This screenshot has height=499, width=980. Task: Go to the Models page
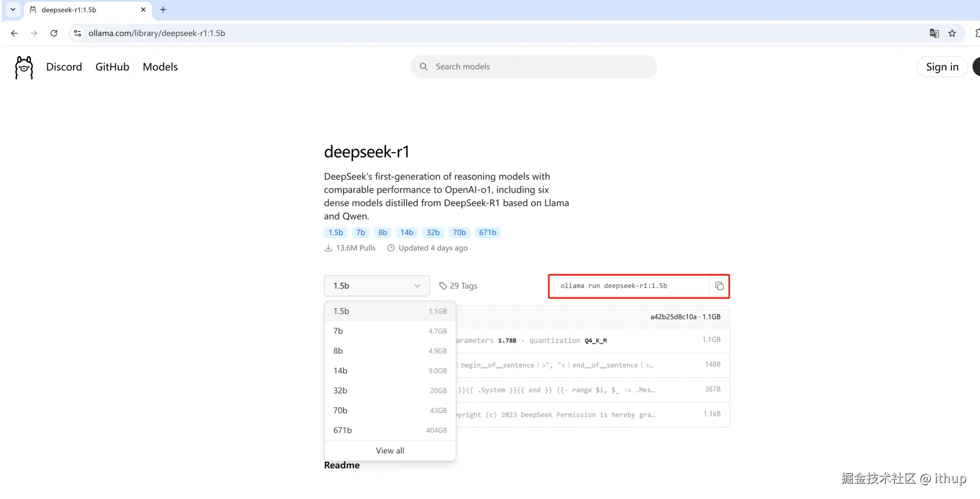pos(160,67)
